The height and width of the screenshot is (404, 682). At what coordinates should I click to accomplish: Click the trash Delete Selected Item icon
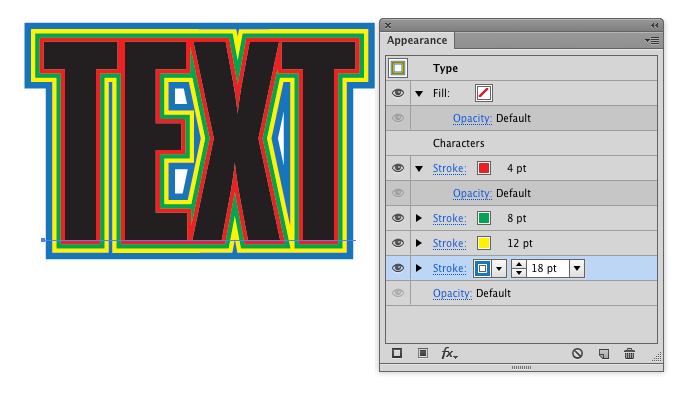point(629,354)
